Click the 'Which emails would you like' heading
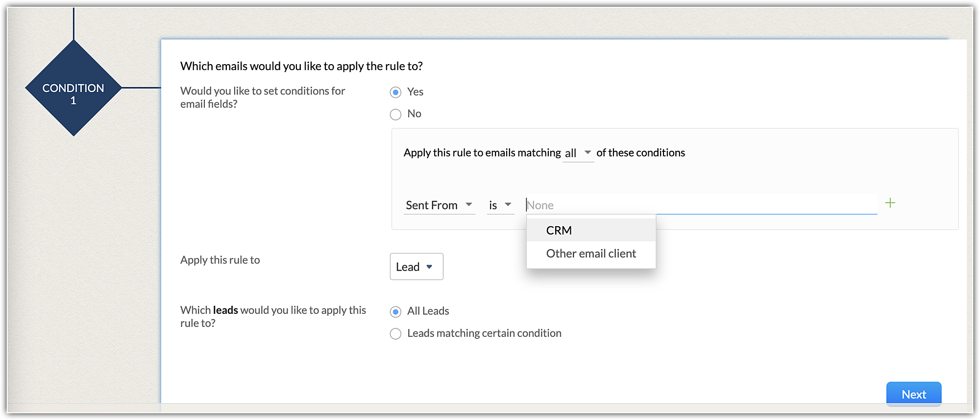Viewport: 980px width, 420px height. tap(301, 66)
